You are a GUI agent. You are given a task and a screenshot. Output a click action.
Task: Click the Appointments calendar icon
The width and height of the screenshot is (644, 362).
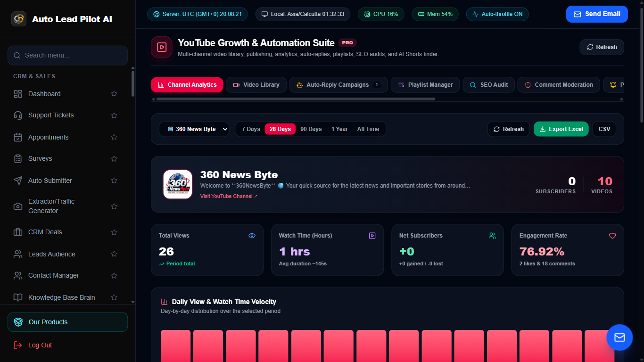(x=18, y=137)
